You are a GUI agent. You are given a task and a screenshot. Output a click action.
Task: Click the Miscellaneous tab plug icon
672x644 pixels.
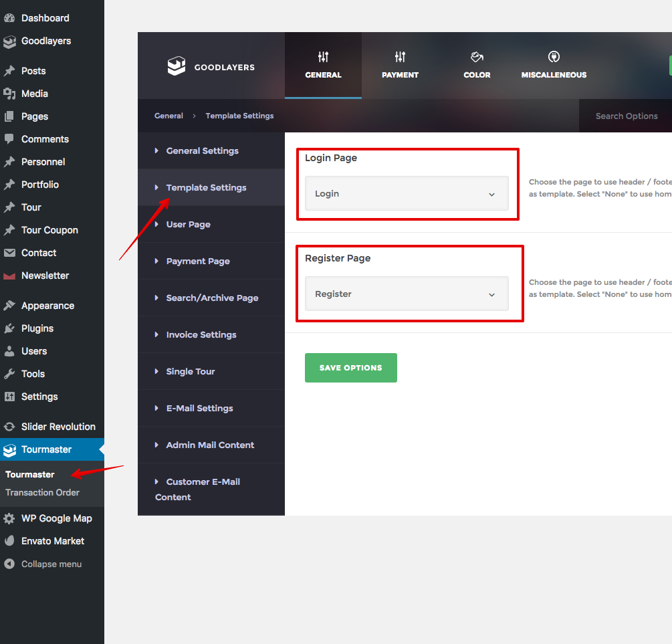[x=554, y=57]
